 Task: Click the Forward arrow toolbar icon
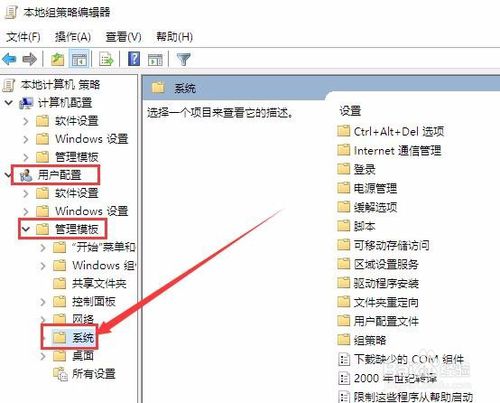pos(29,59)
